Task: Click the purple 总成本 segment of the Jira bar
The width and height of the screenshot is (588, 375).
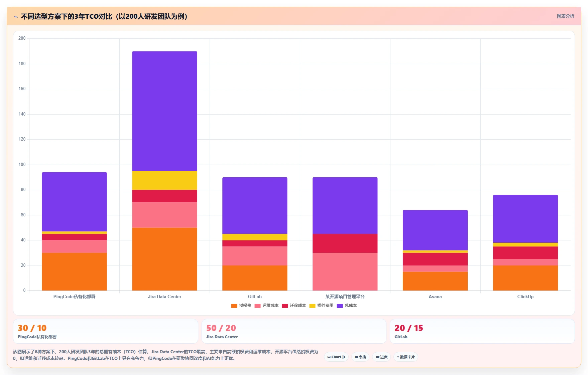Action: (164, 111)
